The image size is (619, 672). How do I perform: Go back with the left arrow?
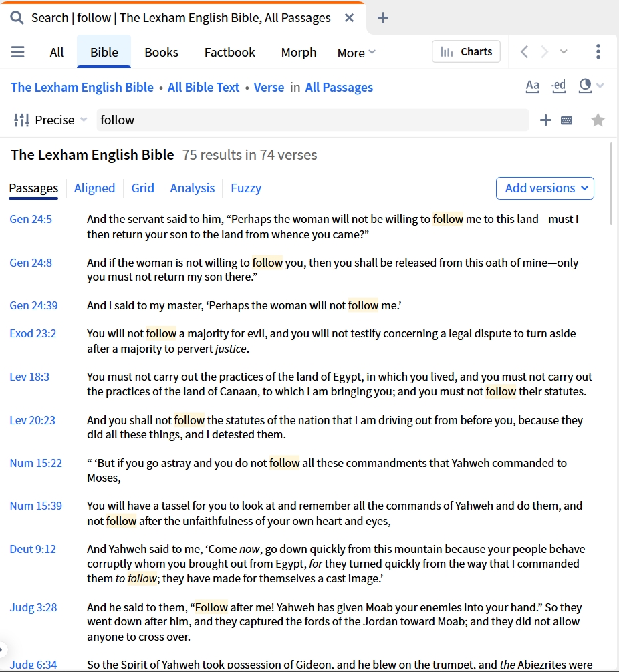click(524, 52)
